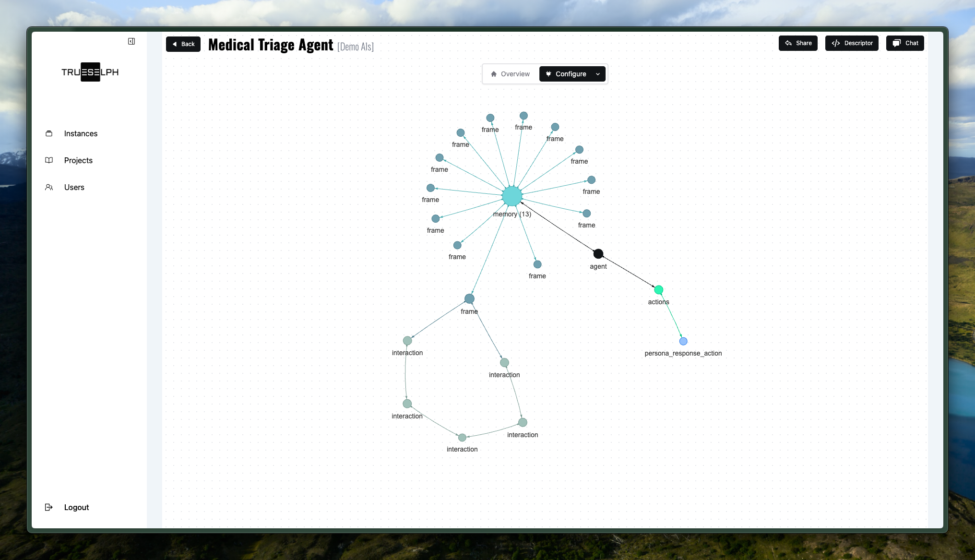The height and width of the screenshot is (560, 975).
Task: Click the memory (13) node
Action: tap(511, 196)
